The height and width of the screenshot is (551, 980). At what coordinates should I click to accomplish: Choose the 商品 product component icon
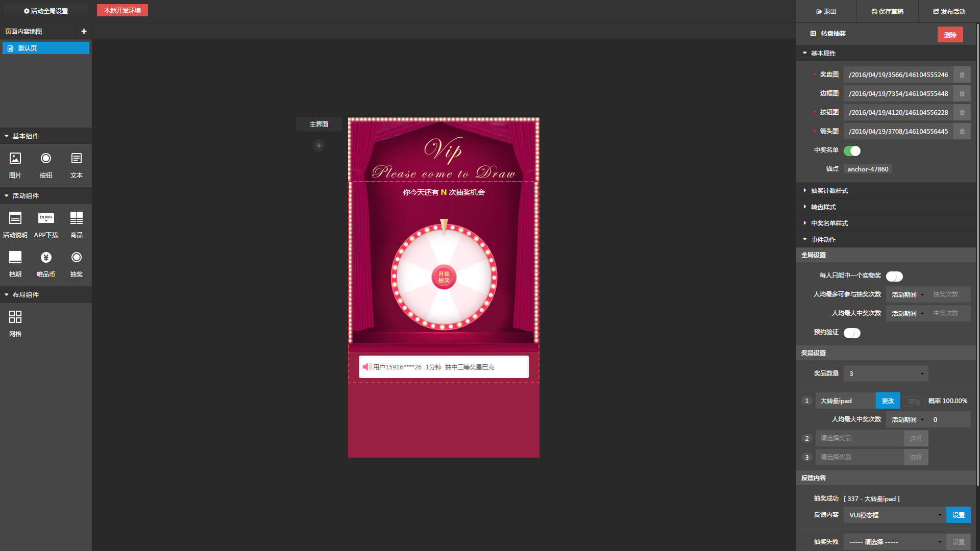click(76, 218)
